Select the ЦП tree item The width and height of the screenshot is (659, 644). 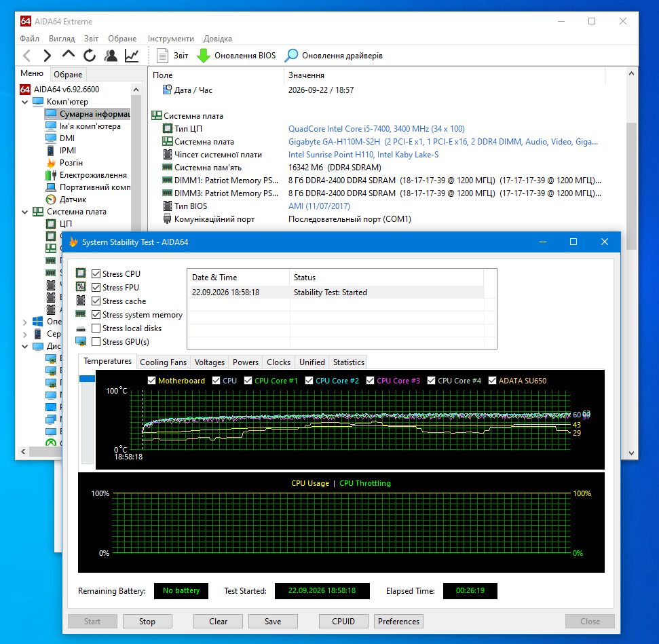pos(66,224)
